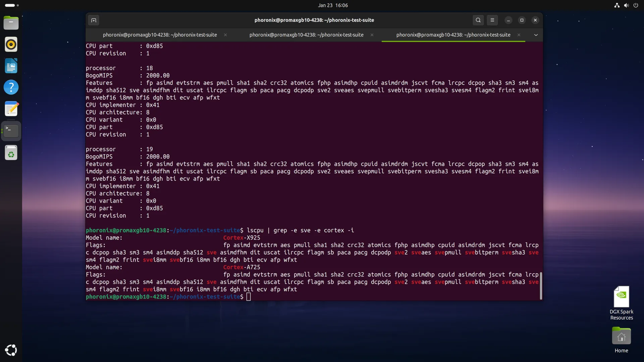This screenshot has width=644, height=362.
Task: Open Files from the dock
Action: [11, 23]
